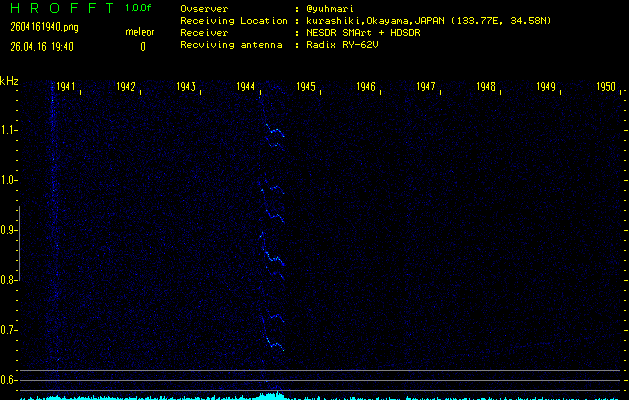Click the 1.00f version label
The height and width of the screenshot is (400, 629).
tap(139, 8)
